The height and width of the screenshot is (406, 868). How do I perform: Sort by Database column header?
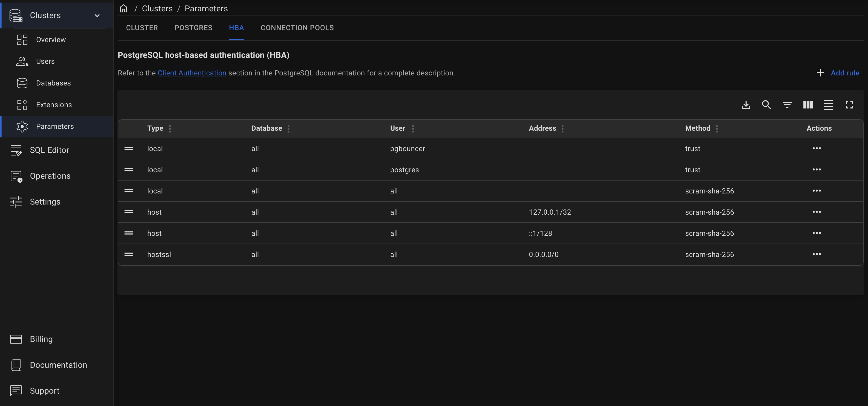(x=267, y=128)
